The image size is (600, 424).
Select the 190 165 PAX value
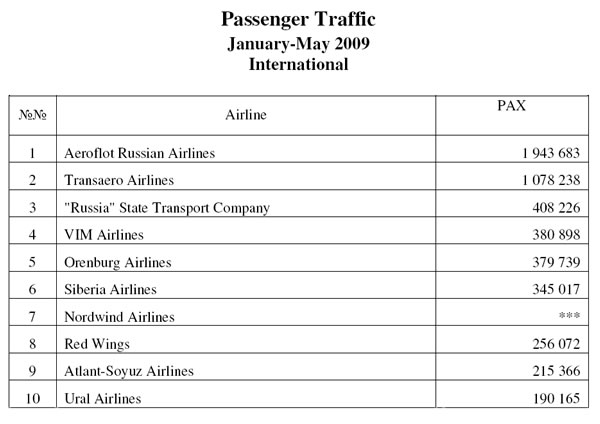click(x=556, y=399)
